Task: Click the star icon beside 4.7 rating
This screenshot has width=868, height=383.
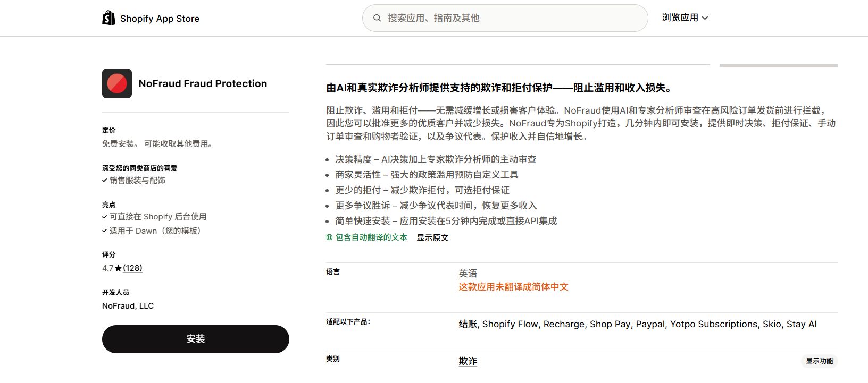Action: click(118, 268)
